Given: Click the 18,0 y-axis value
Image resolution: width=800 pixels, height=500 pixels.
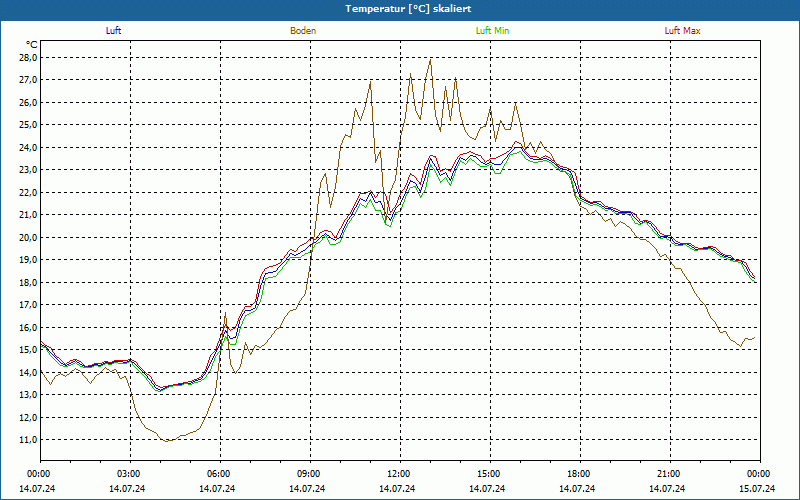Looking at the screenshot, I should click(x=29, y=282).
